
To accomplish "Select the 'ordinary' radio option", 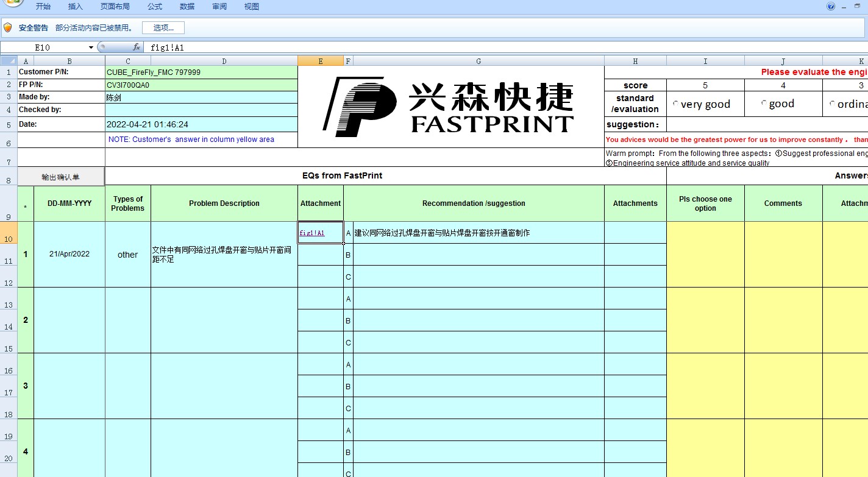I will 832,104.
